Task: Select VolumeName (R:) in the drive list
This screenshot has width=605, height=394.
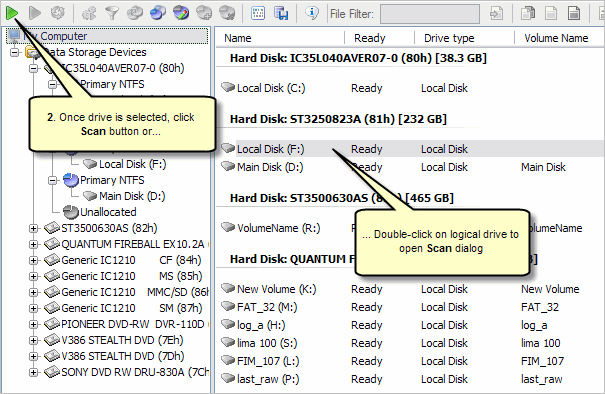Action: (x=279, y=228)
